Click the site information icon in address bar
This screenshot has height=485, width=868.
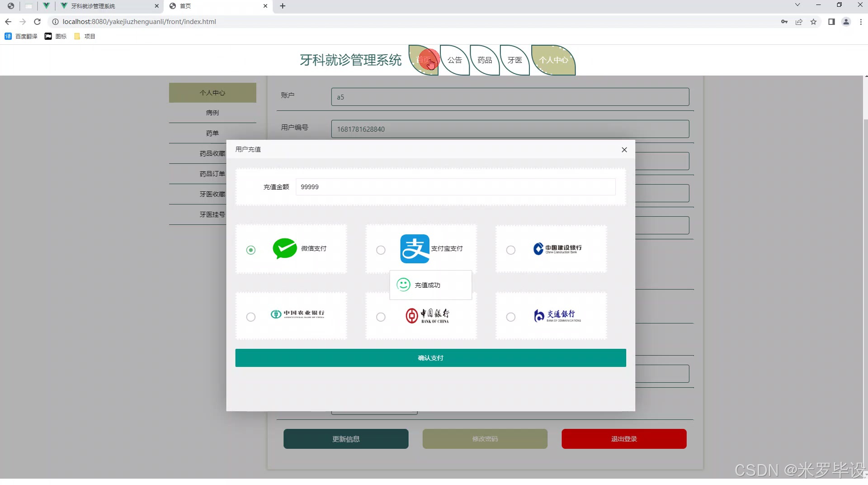click(55, 22)
